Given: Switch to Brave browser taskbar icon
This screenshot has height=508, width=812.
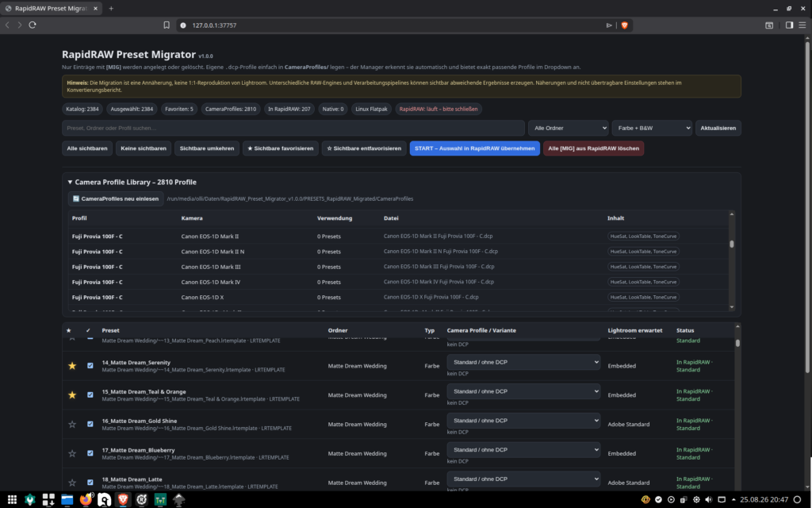Looking at the screenshot, I should [x=123, y=500].
